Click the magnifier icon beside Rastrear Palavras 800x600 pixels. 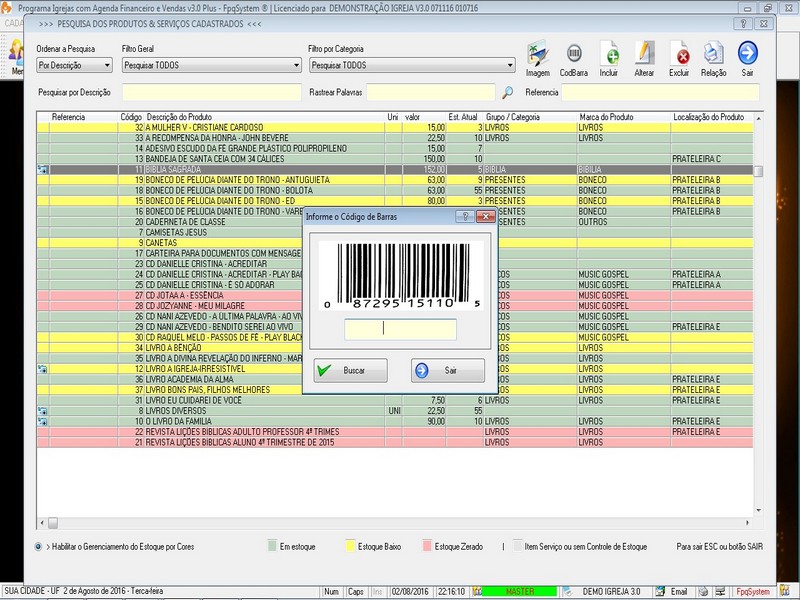tap(507, 92)
